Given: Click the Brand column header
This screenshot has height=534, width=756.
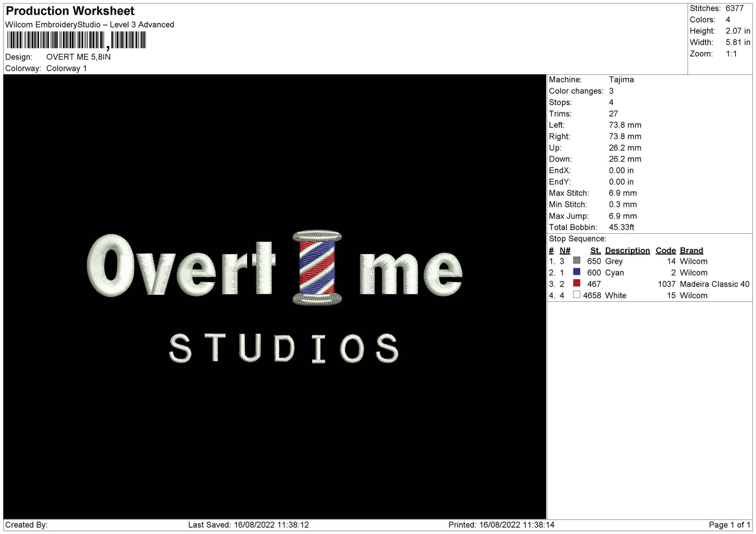Looking at the screenshot, I should (x=691, y=251).
